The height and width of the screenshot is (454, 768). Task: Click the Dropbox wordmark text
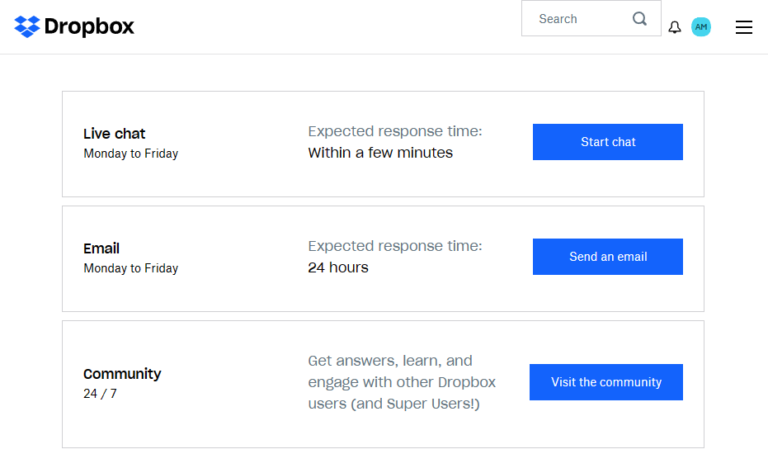click(89, 27)
